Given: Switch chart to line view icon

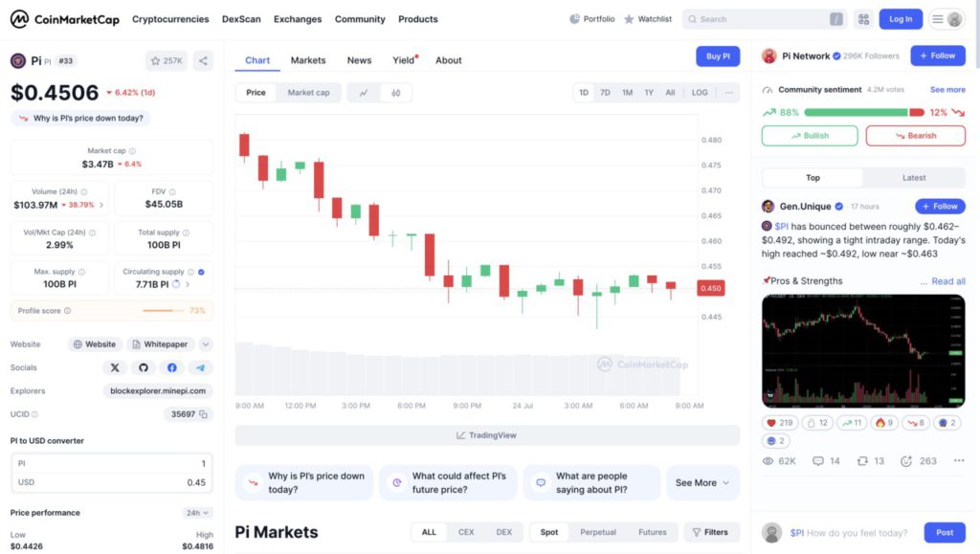Looking at the screenshot, I should [364, 93].
